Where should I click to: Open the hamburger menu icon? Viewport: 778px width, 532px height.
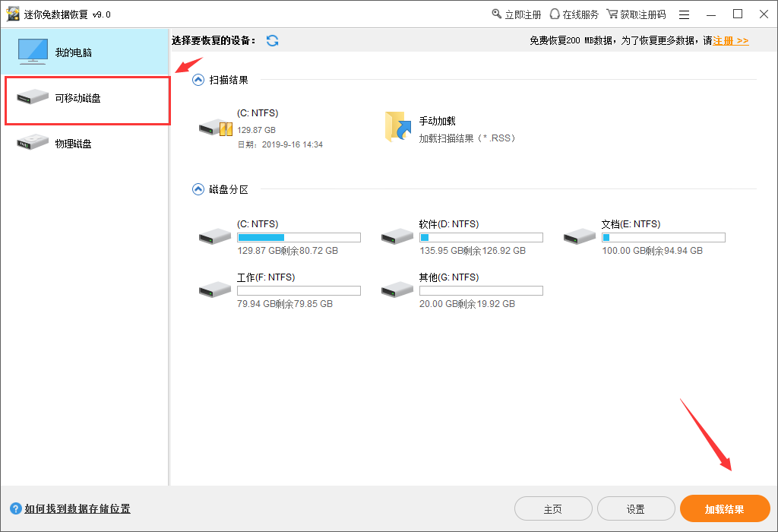(685, 15)
